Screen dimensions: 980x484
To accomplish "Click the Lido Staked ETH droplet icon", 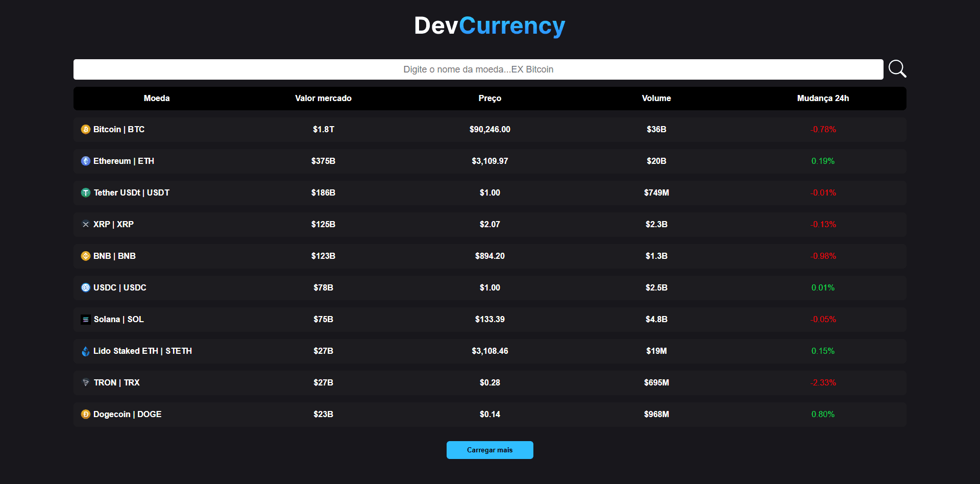I will pyautogui.click(x=86, y=351).
